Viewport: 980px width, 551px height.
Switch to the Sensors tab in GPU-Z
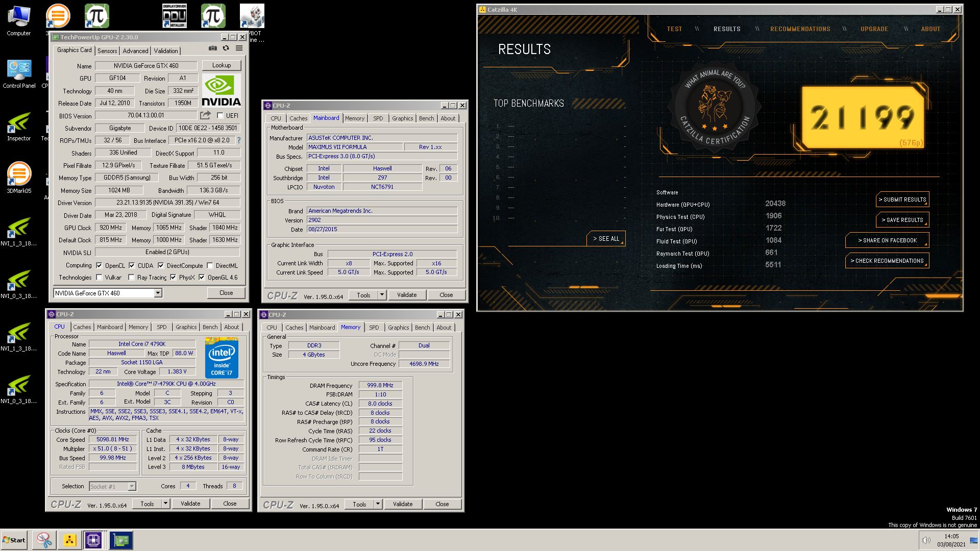107,51
